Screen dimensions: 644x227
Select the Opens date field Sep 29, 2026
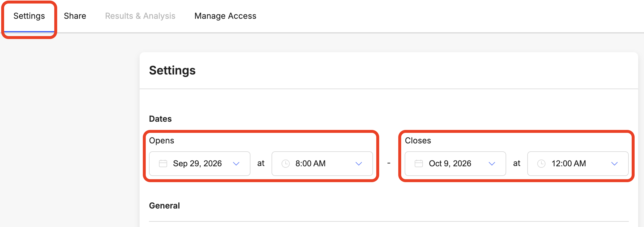click(200, 164)
